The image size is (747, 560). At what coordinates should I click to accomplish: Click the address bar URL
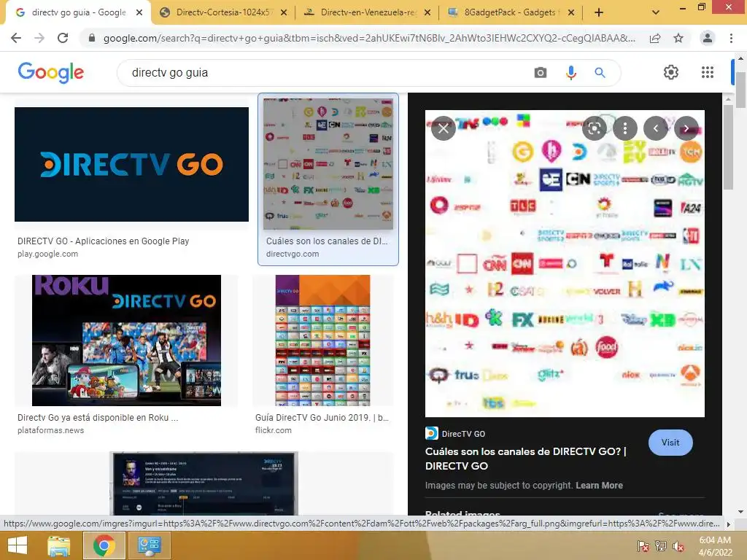pos(369,39)
